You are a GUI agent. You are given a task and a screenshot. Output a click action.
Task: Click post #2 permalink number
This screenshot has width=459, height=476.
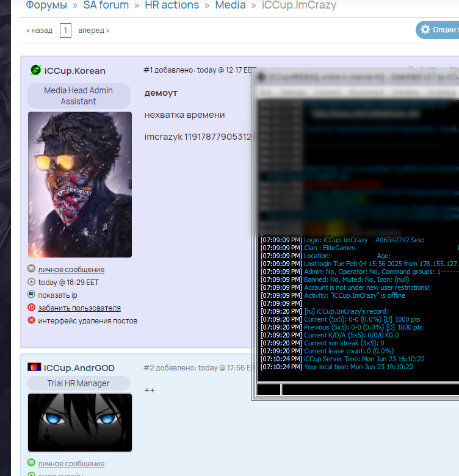(149, 368)
